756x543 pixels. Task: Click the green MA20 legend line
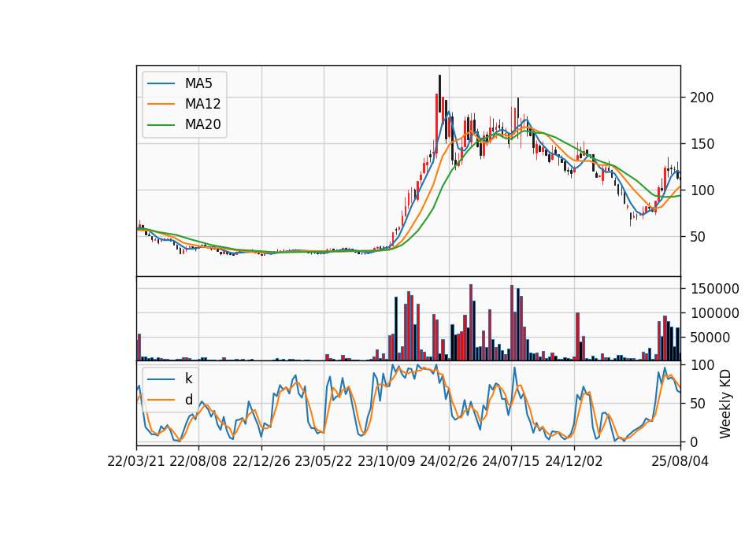coord(161,124)
